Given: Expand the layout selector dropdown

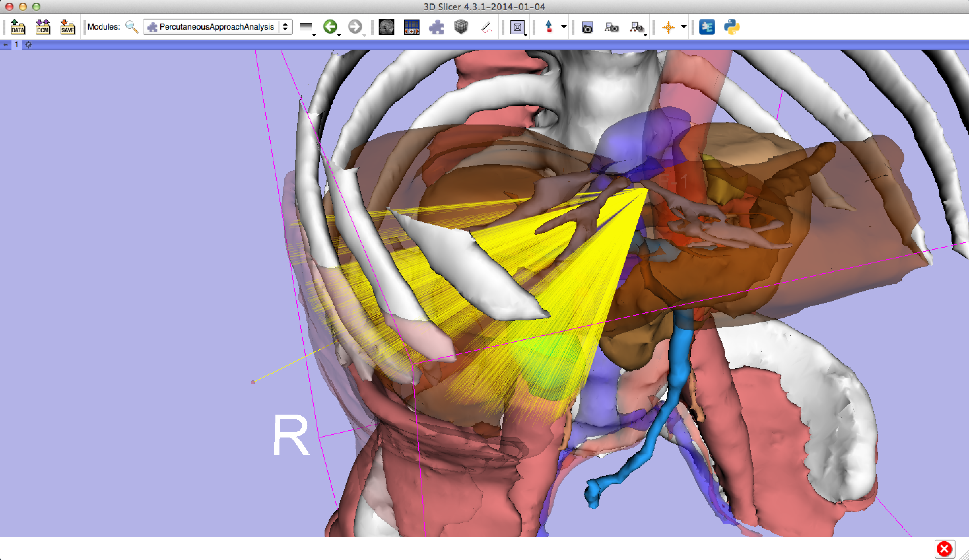Looking at the screenshot, I should tap(517, 27).
